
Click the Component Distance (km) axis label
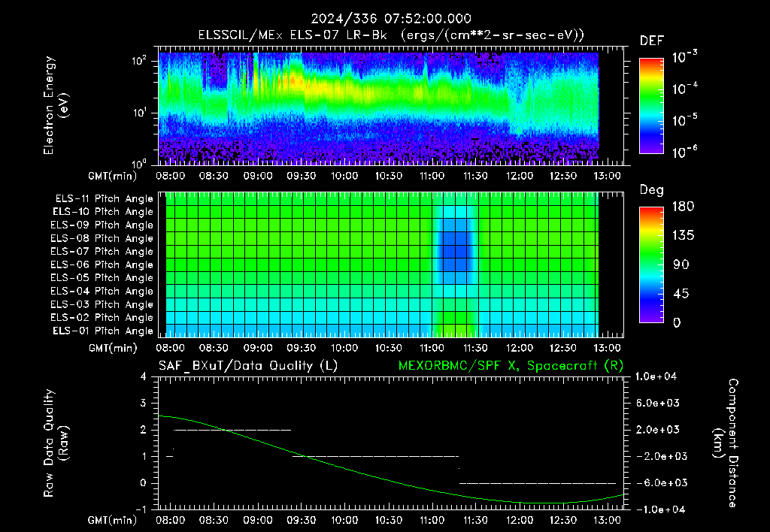[726, 443]
